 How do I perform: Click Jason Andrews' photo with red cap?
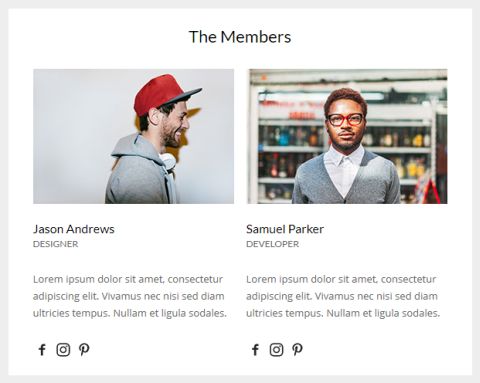pyautogui.click(x=133, y=136)
